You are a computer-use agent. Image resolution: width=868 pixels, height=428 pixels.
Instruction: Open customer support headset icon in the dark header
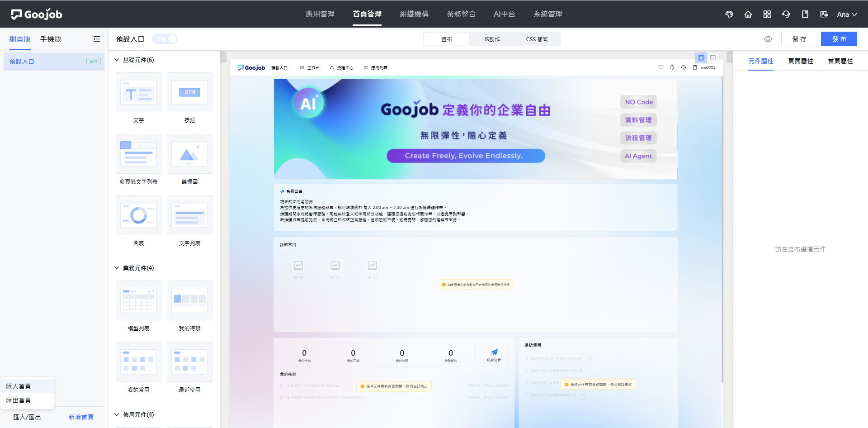pyautogui.click(x=786, y=14)
